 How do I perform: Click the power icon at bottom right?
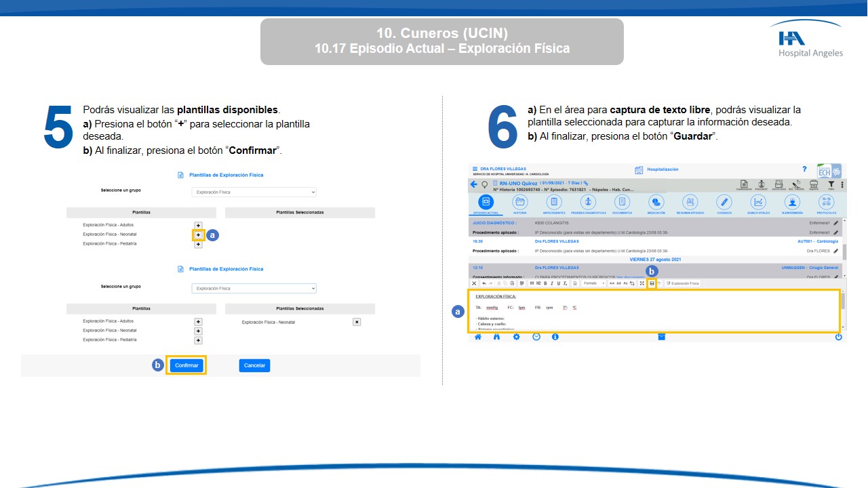tap(838, 337)
